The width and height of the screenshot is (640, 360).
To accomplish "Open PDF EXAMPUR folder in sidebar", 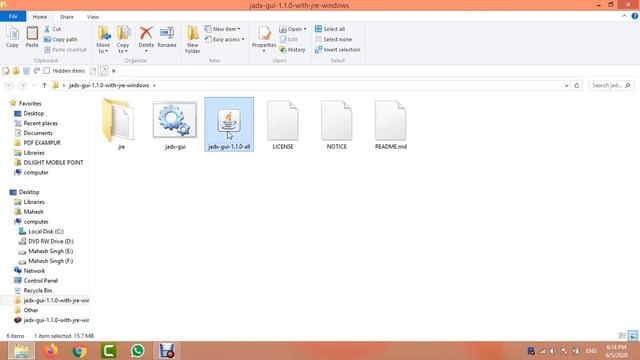I will click(42, 142).
